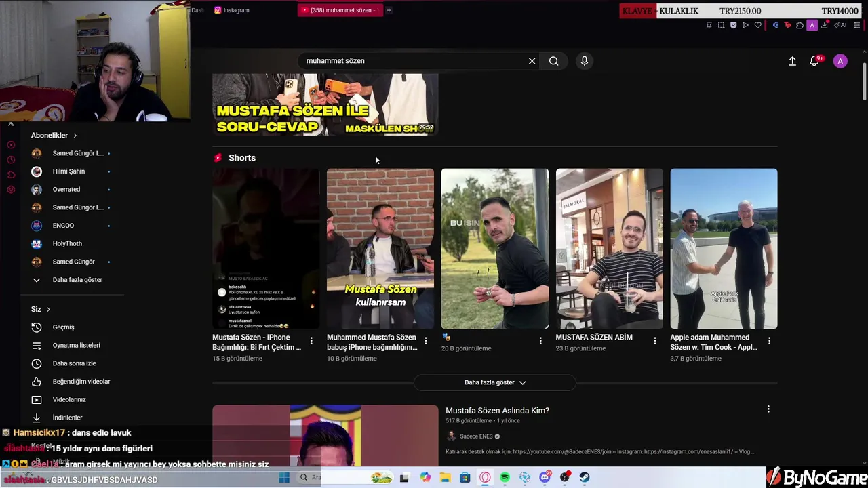This screenshot has width=868, height=488.
Task: Click the heart bookmark icon in toolbar
Action: pos(758,25)
